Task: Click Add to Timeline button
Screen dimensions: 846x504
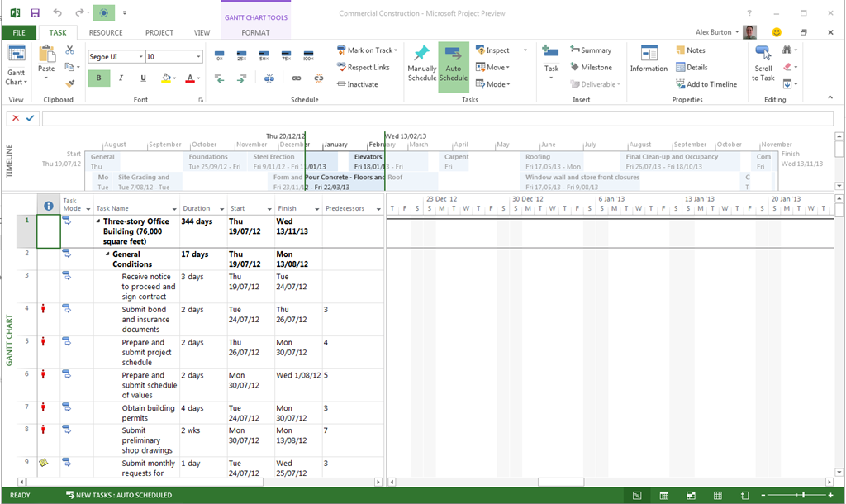Action: click(x=706, y=84)
